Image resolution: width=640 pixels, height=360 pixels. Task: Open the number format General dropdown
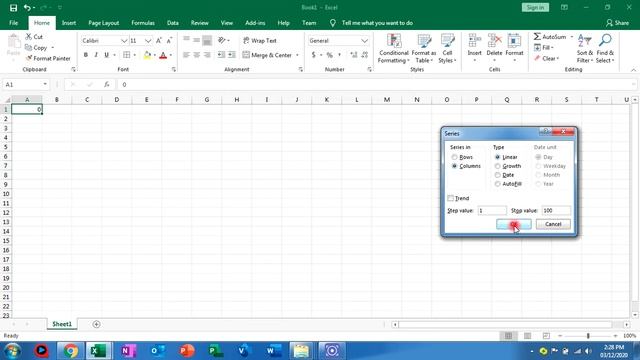364,41
